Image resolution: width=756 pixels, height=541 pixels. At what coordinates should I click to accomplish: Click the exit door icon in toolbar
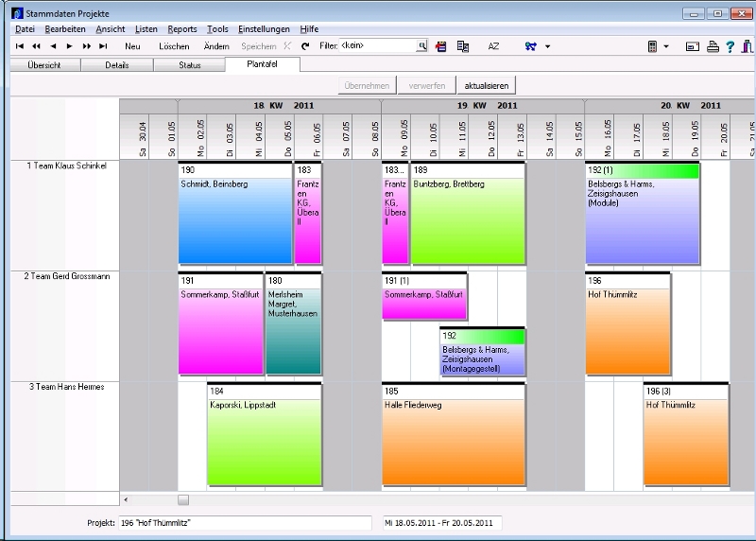747,46
